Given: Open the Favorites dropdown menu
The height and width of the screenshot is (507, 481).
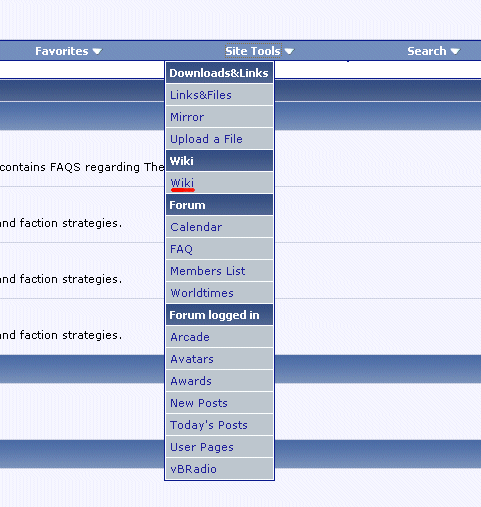Looking at the screenshot, I should (x=68, y=51).
